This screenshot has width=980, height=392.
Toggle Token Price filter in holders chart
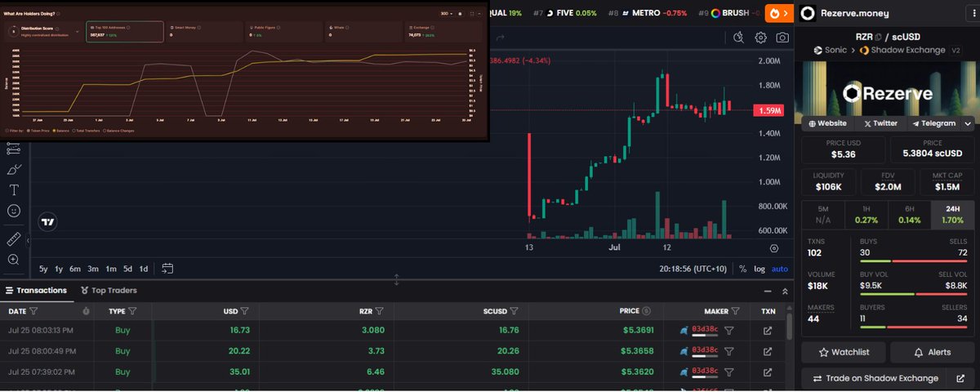click(40, 131)
